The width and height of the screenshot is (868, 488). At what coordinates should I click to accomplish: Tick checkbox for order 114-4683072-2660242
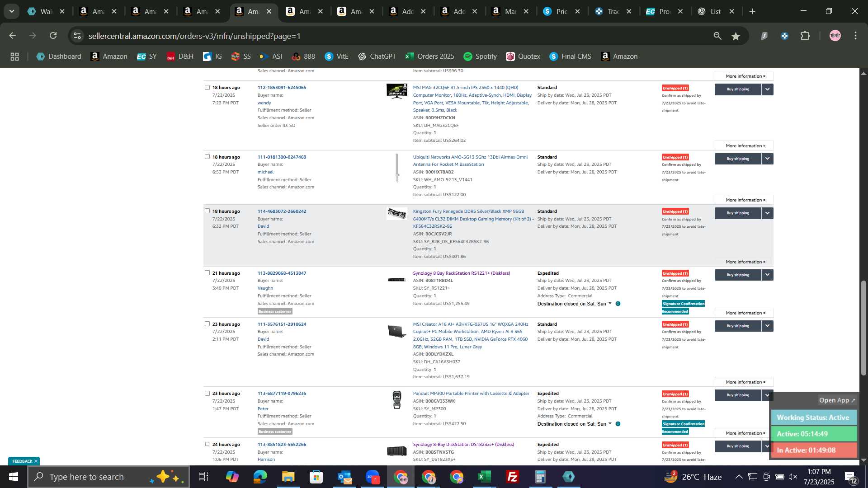(207, 211)
